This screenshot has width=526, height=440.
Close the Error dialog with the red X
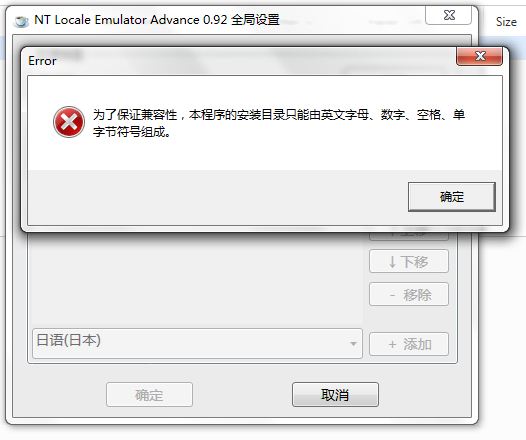point(479,56)
